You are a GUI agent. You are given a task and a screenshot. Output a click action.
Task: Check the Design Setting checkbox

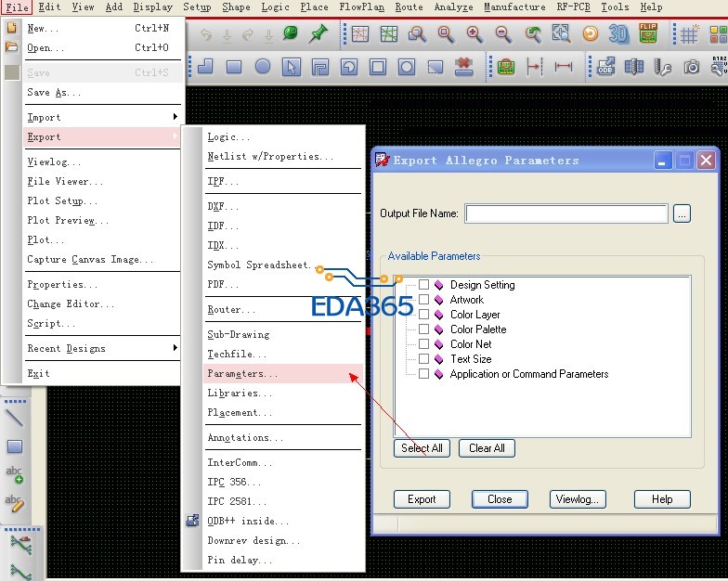click(x=423, y=284)
